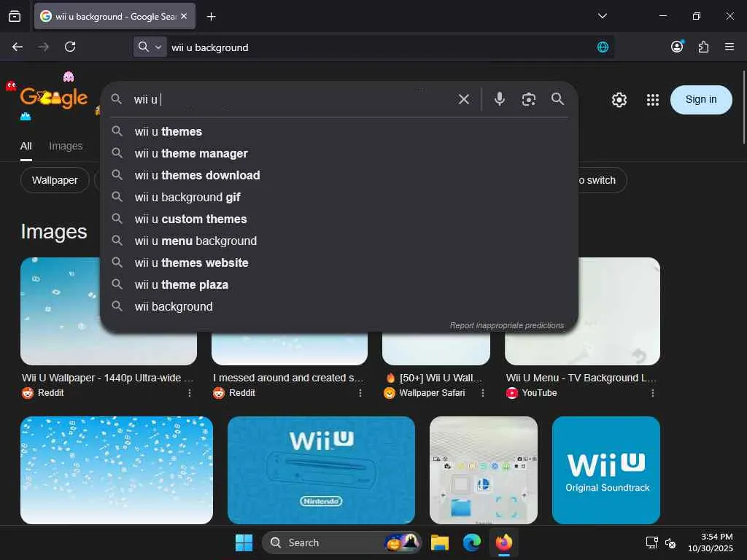This screenshot has width=747, height=560.
Task: Open 'I messed around and created' result
Action: point(288,378)
